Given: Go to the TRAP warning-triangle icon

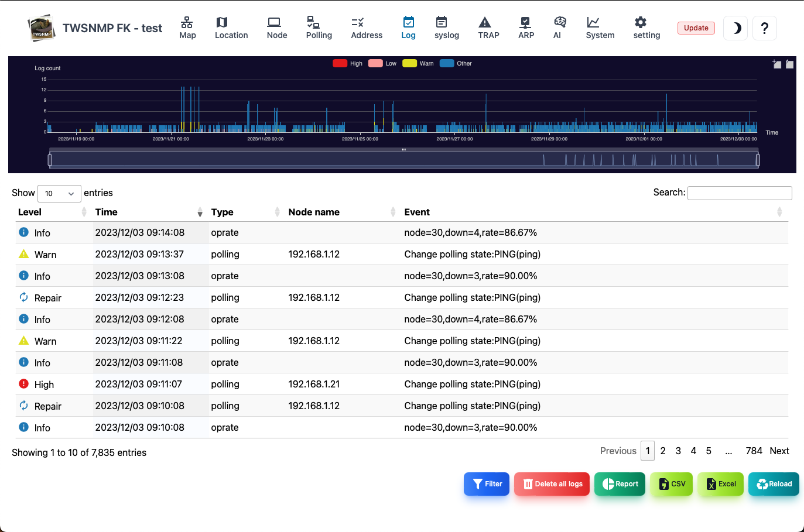Looking at the screenshot, I should pyautogui.click(x=485, y=22).
